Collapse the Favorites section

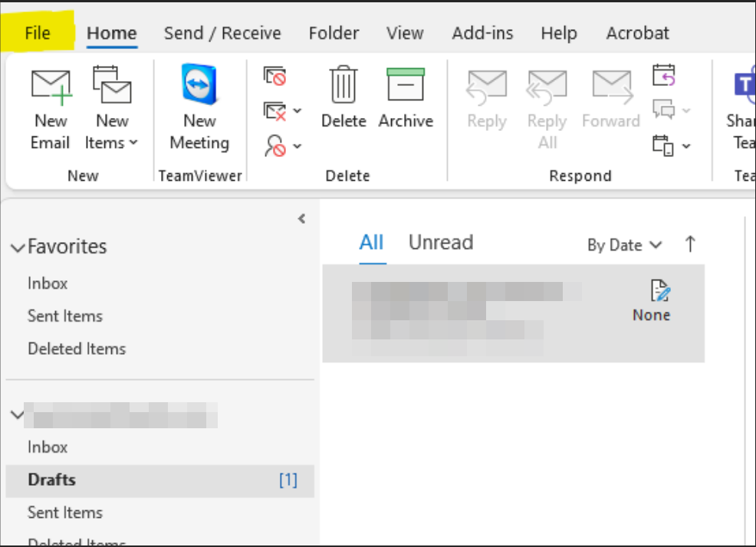(17, 247)
